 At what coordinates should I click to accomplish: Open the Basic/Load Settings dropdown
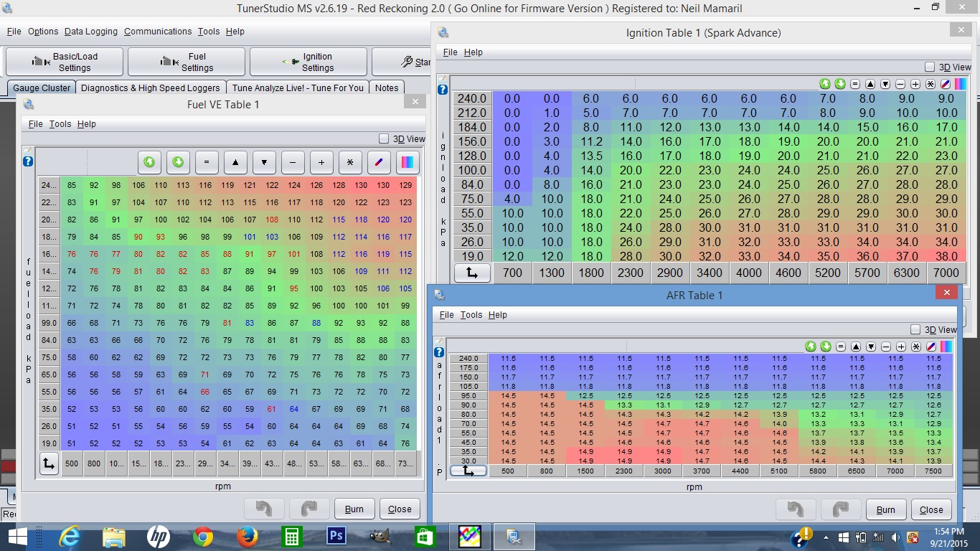(x=65, y=62)
